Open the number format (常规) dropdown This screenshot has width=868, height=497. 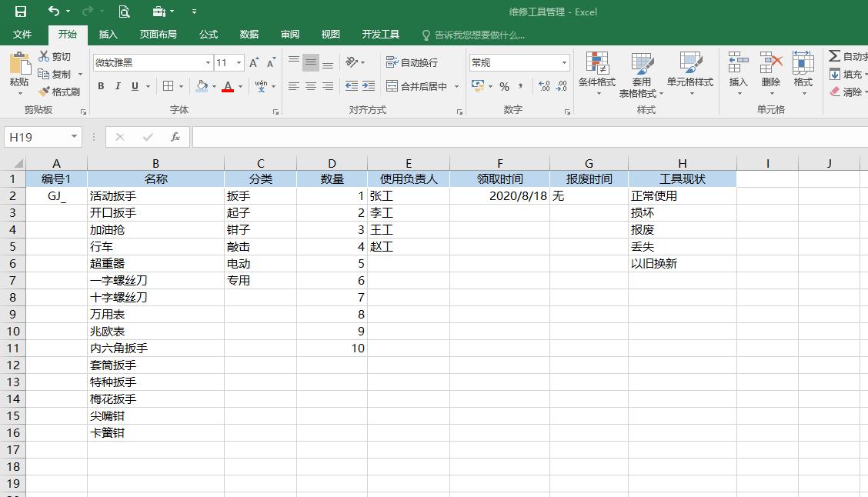click(564, 62)
